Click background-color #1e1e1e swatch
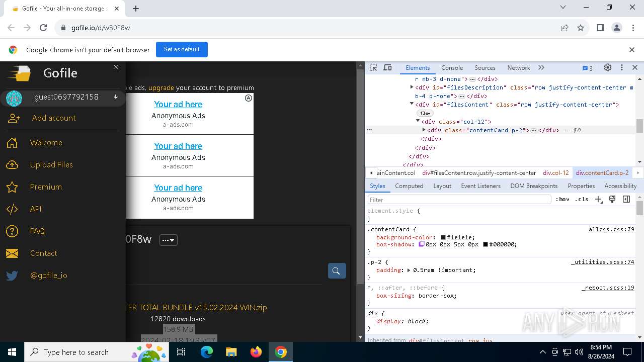The image size is (644, 362). click(x=443, y=237)
